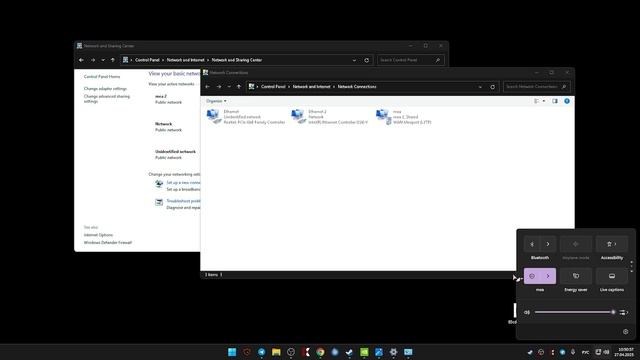Switch input language indicator in system tray
The height and width of the screenshot is (360, 640).
[585, 352]
